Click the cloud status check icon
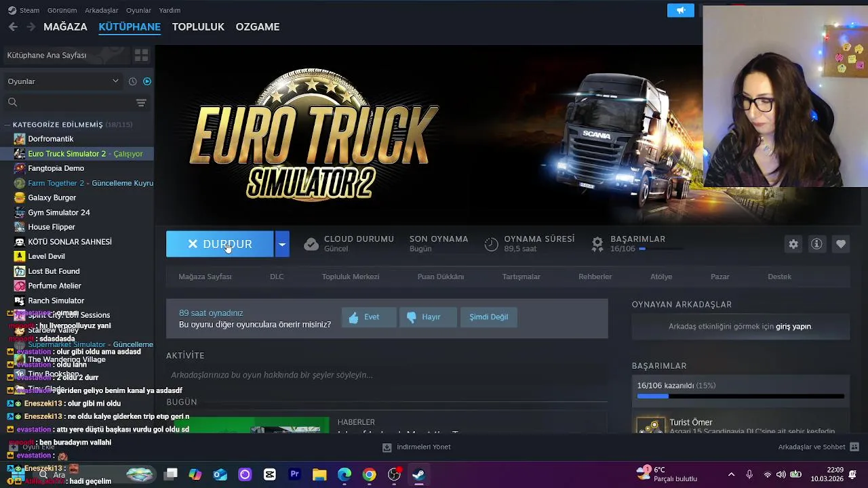 pos(311,244)
